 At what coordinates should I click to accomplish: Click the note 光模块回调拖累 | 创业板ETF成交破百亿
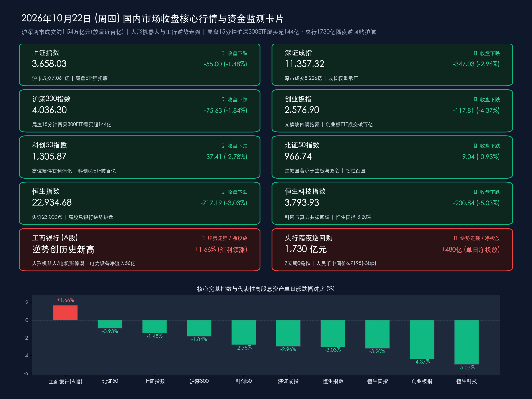click(x=329, y=124)
